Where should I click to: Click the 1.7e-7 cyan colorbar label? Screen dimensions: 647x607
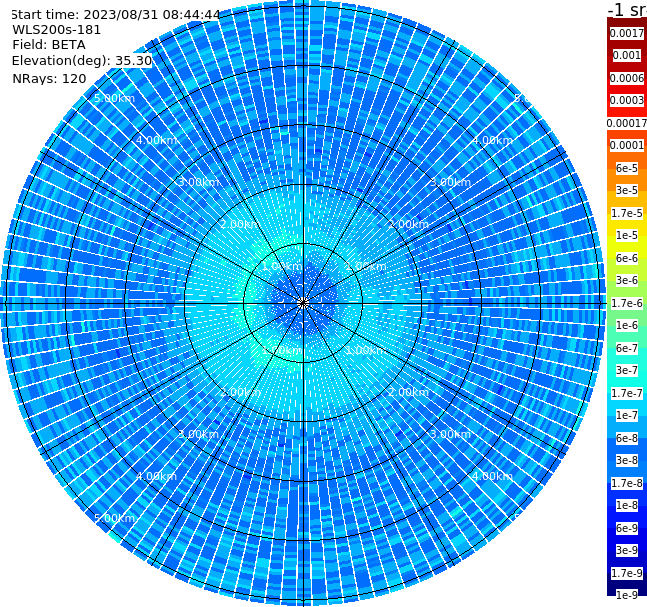pos(627,393)
